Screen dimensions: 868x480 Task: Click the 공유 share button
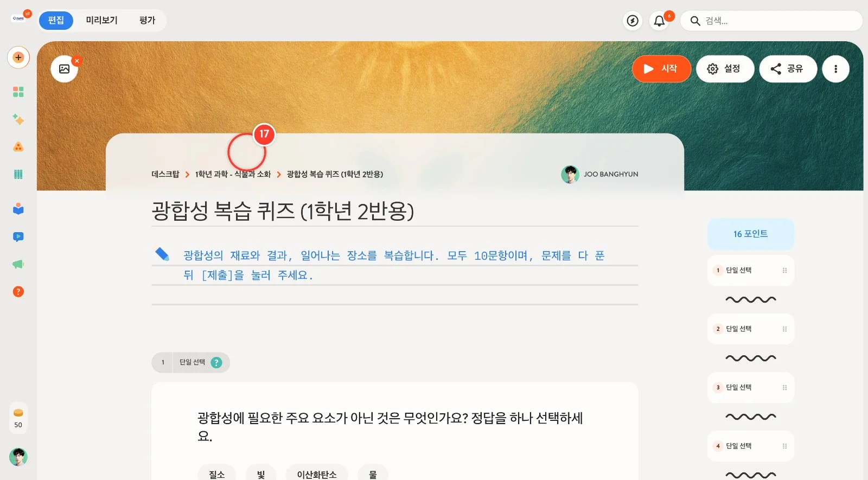coord(788,69)
